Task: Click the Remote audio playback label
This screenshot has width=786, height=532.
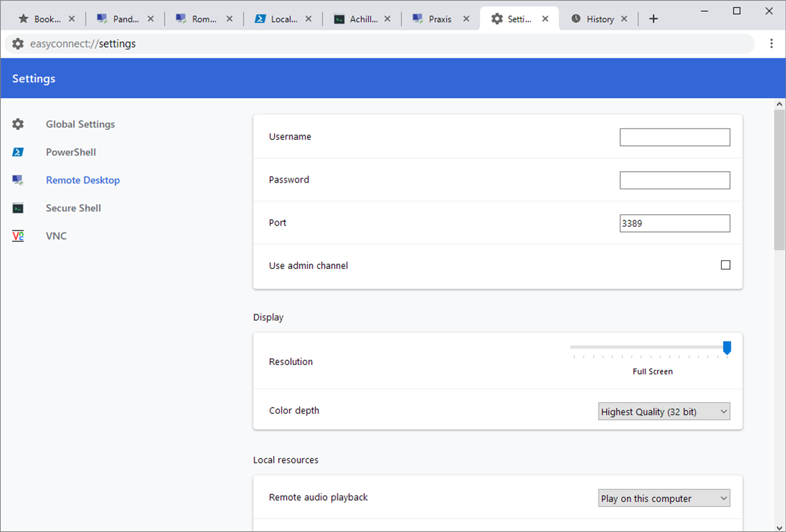Action: coord(319,497)
